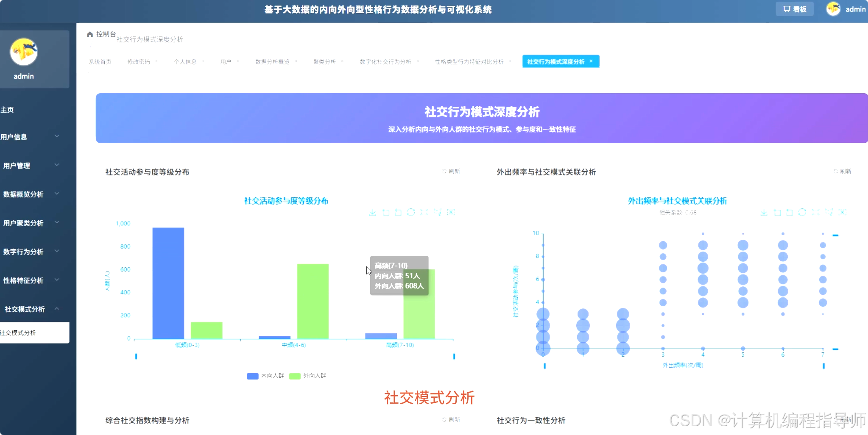Switch to the 个人信息 tab
Viewport: 868px width, 435px height.
pos(185,62)
